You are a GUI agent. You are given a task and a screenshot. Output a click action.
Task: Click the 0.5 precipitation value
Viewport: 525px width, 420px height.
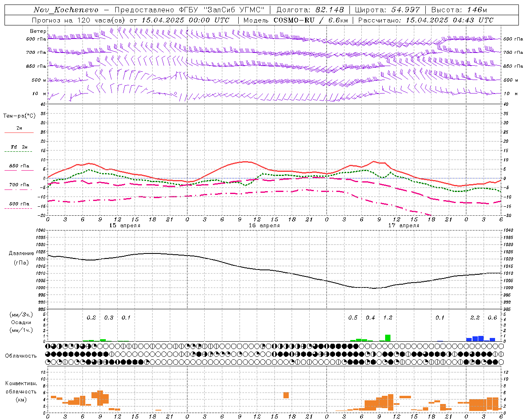(x=353, y=318)
